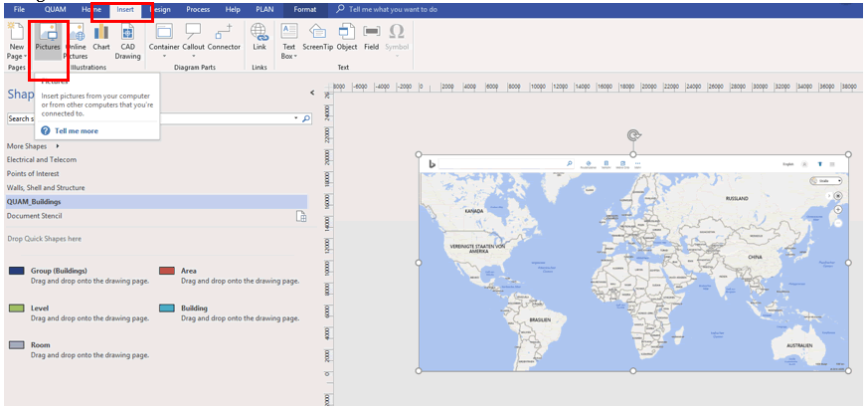Switch to the Process tab
The width and height of the screenshot is (868, 409).
(x=198, y=9)
